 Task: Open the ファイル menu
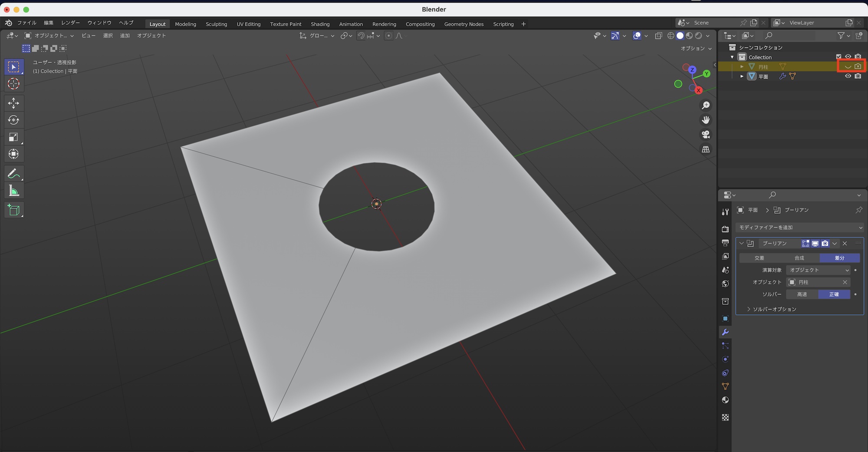tap(26, 23)
